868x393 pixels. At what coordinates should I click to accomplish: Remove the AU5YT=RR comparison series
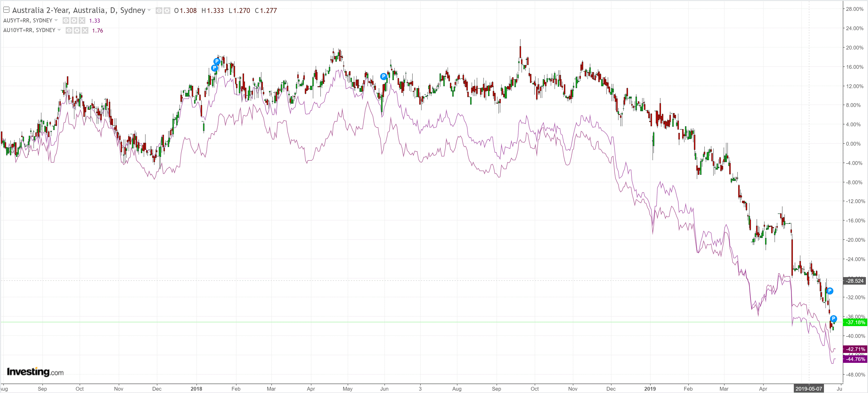[x=82, y=20]
